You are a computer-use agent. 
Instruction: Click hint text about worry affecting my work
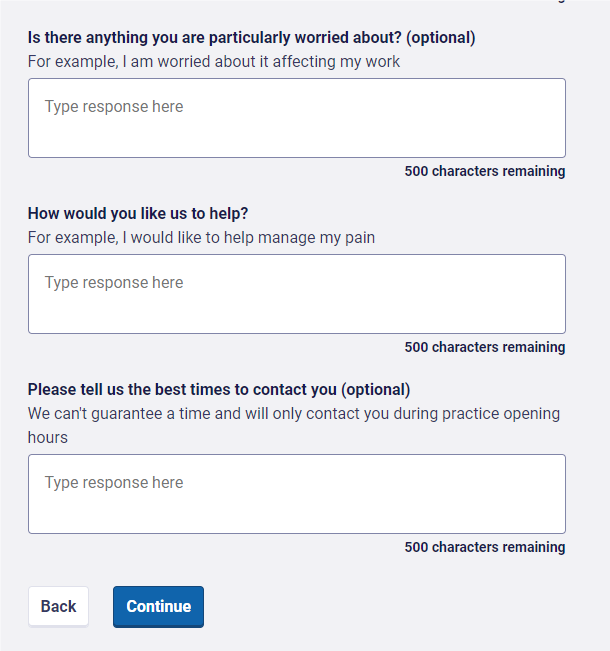point(214,62)
